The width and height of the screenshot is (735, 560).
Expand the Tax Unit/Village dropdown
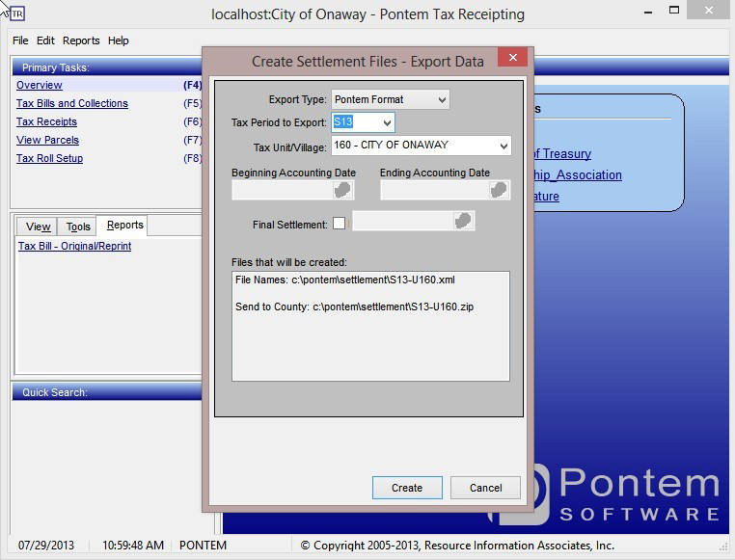pyautogui.click(x=504, y=146)
